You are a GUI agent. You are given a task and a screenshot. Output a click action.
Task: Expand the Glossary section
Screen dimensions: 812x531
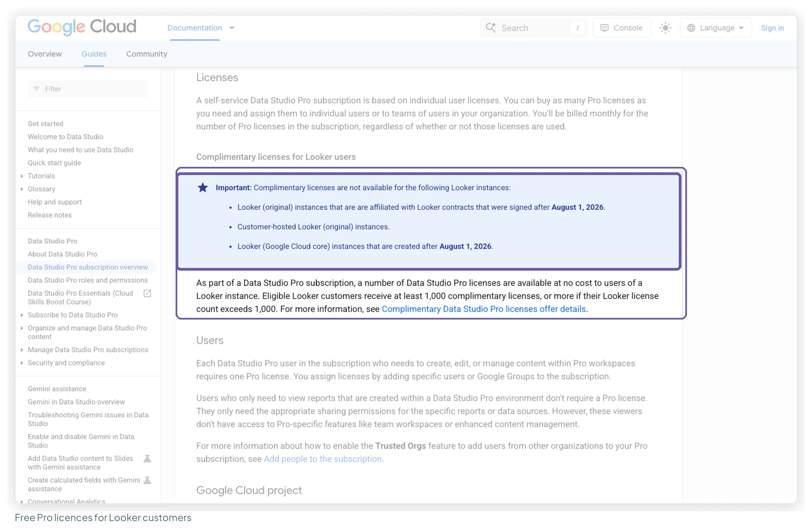[22, 189]
